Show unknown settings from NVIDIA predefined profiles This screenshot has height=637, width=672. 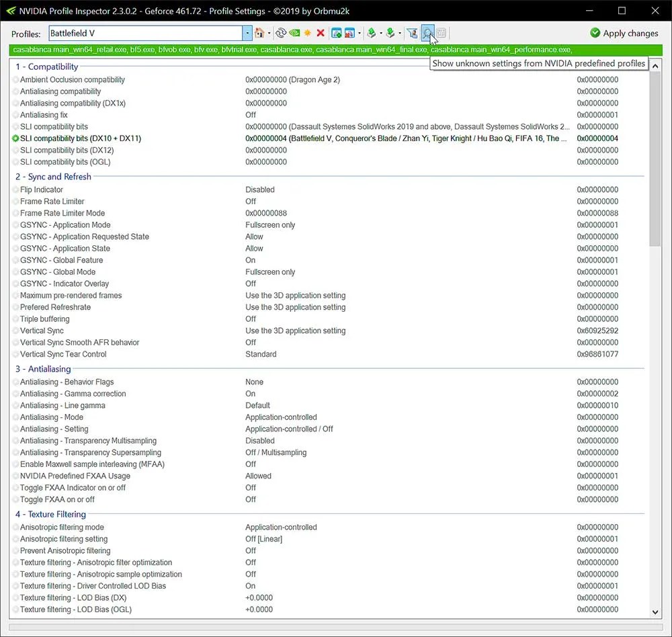pos(428,32)
